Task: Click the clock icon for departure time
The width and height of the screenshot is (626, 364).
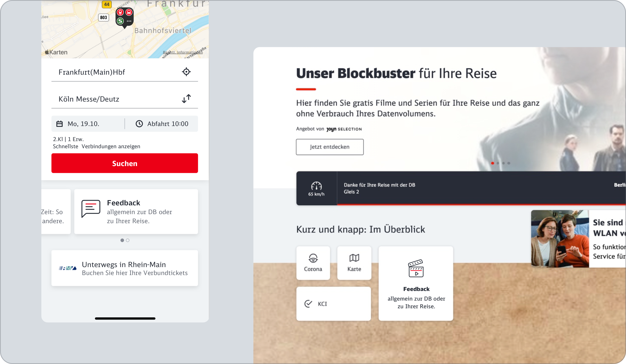Action: pyautogui.click(x=139, y=124)
